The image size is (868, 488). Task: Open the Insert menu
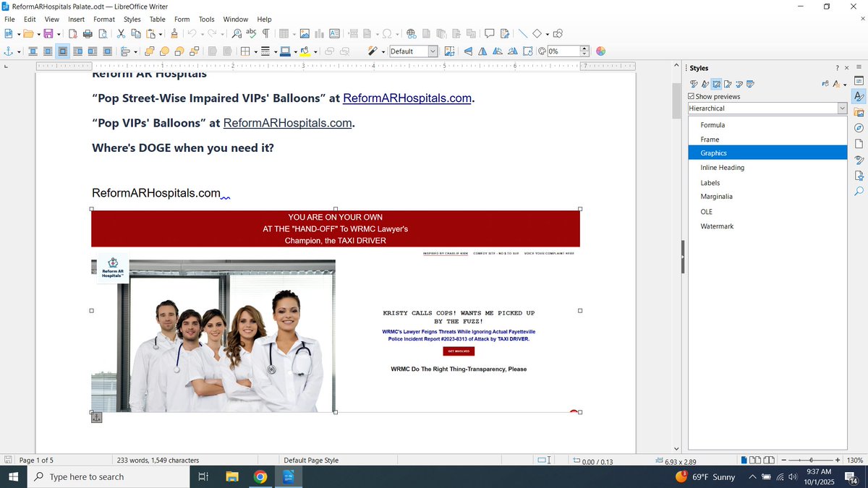76,20
